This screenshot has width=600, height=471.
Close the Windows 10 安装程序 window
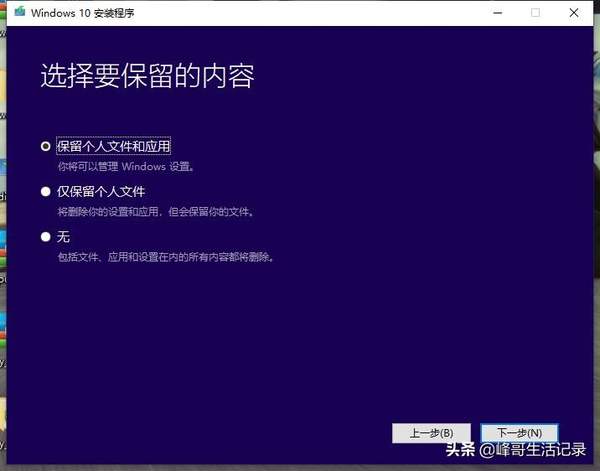point(574,13)
